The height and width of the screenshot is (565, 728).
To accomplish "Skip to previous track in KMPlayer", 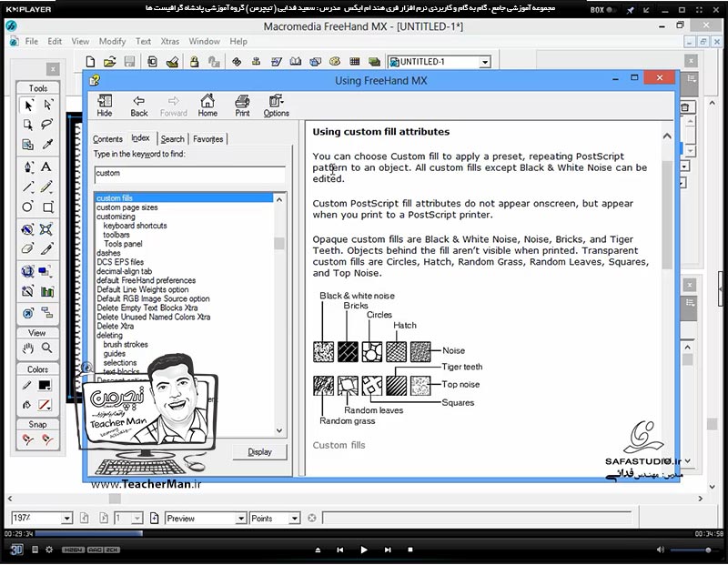I will (x=339, y=550).
